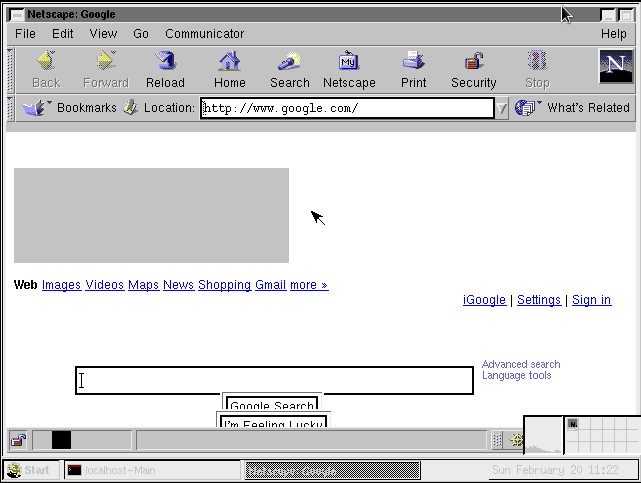The width and height of the screenshot is (641, 483).
Task: Follow the Images link
Action: tap(61, 285)
